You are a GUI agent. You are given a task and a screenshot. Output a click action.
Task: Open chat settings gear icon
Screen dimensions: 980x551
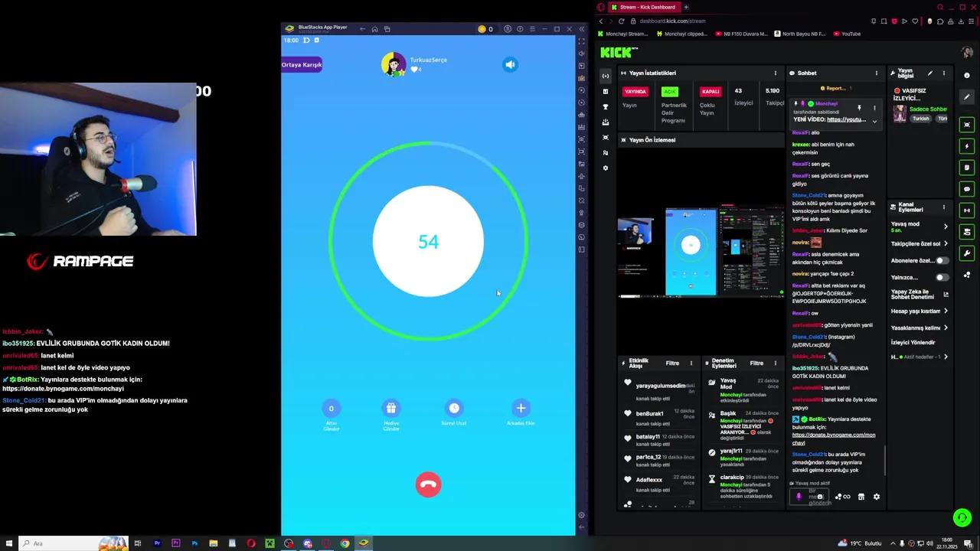click(877, 497)
